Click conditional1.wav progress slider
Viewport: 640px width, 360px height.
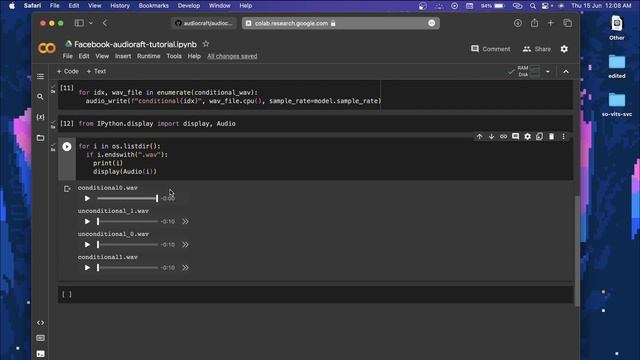point(127,268)
